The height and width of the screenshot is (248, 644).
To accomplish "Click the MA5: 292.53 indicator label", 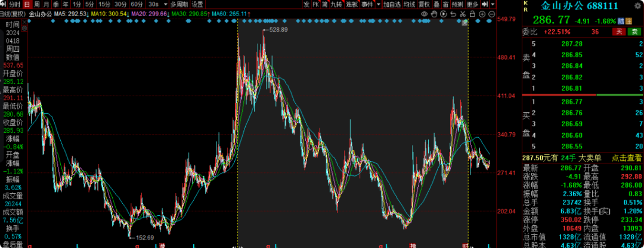I will pyautogui.click(x=72, y=14).
